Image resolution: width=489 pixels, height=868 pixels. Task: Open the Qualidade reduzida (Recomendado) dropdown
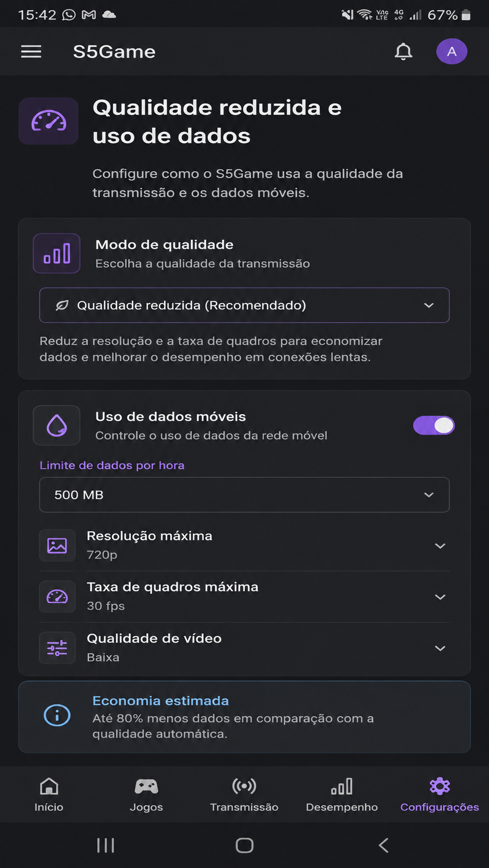click(244, 305)
